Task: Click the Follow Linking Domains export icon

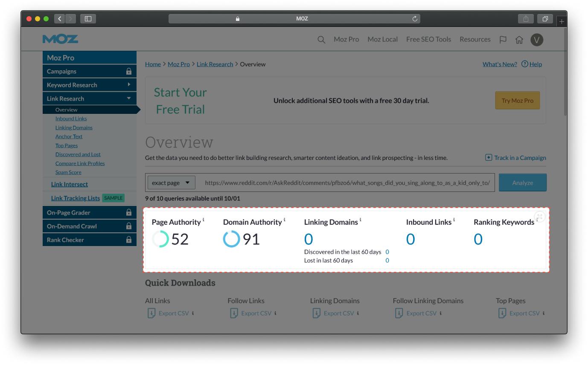Action: (x=399, y=313)
